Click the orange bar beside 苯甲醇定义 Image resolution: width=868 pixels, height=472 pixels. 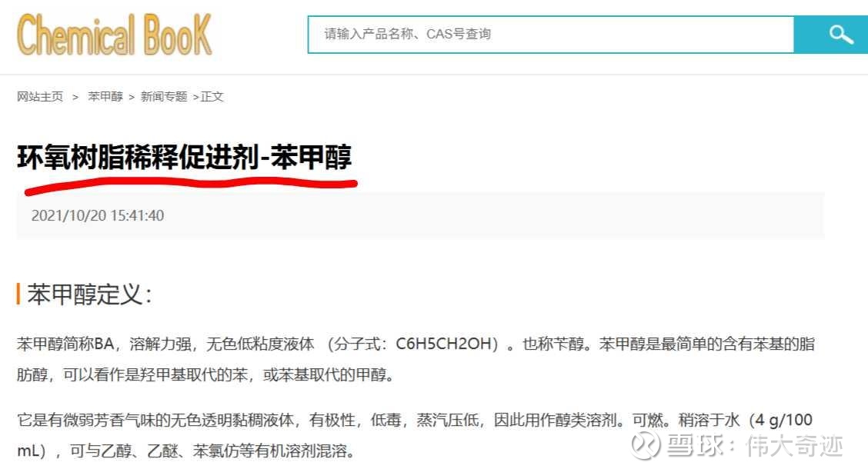coord(18,294)
